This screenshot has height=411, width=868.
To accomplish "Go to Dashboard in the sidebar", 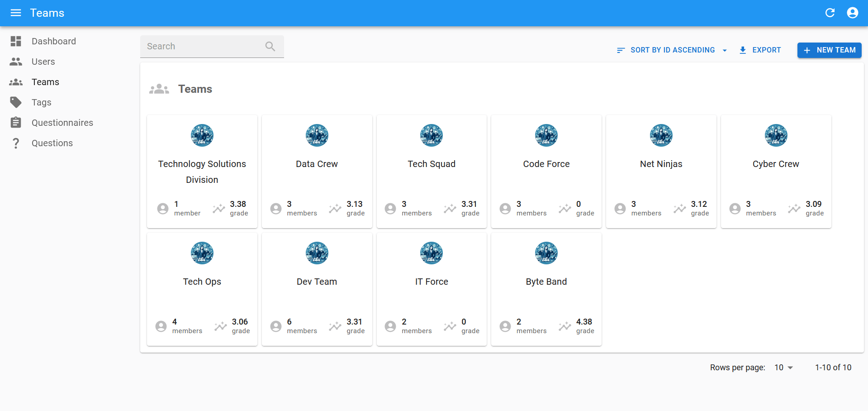I will coord(54,41).
